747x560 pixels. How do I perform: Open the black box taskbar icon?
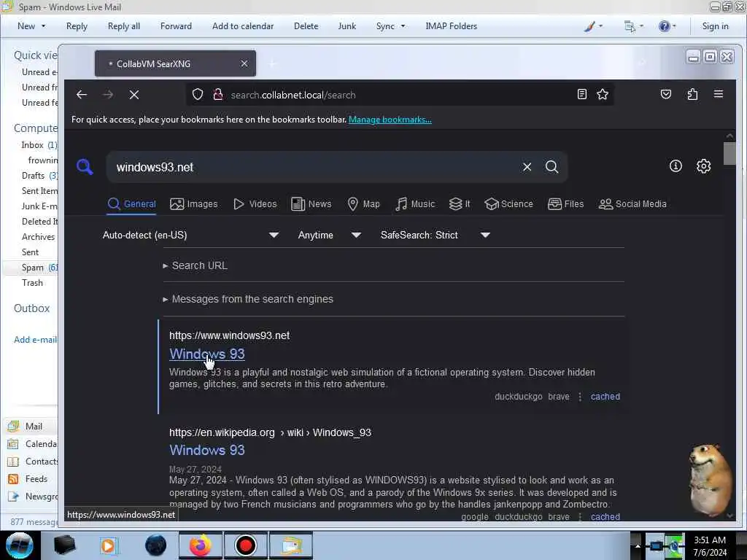[64, 545]
